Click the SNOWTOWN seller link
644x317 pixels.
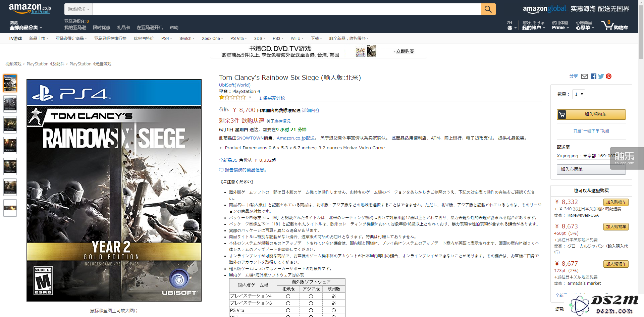click(x=250, y=138)
